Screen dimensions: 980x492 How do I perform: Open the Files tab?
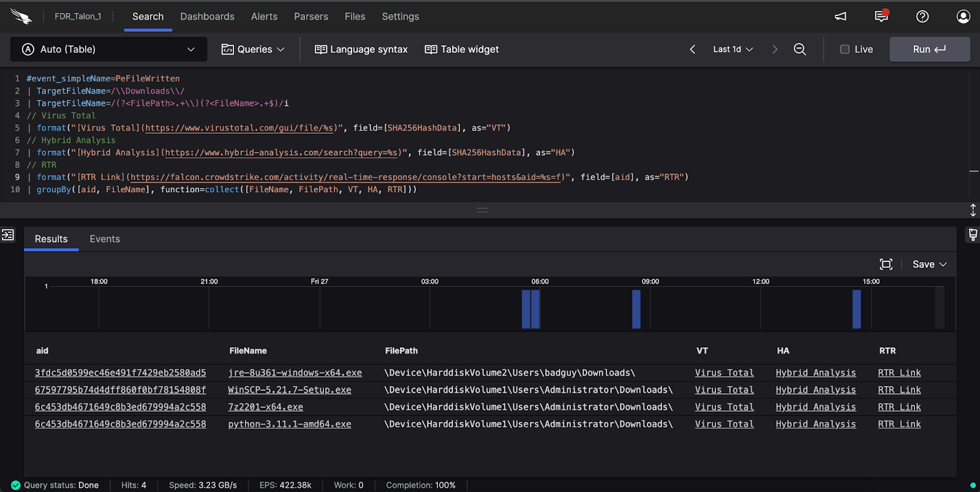point(355,17)
